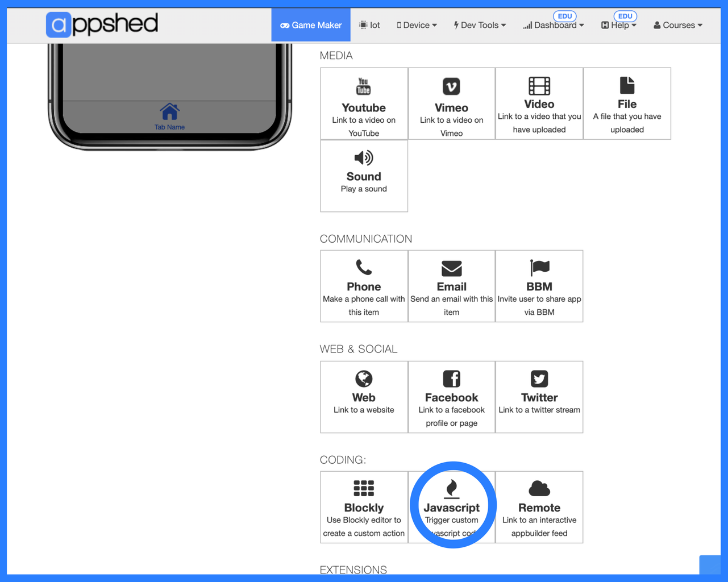Select the Javascript coding action
The image size is (728, 582).
(452, 505)
